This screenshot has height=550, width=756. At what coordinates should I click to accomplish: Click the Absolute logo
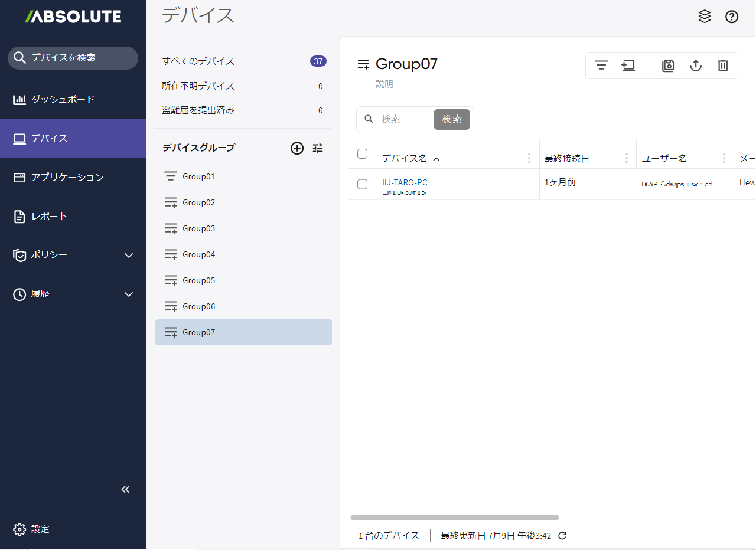click(x=73, y=17)
